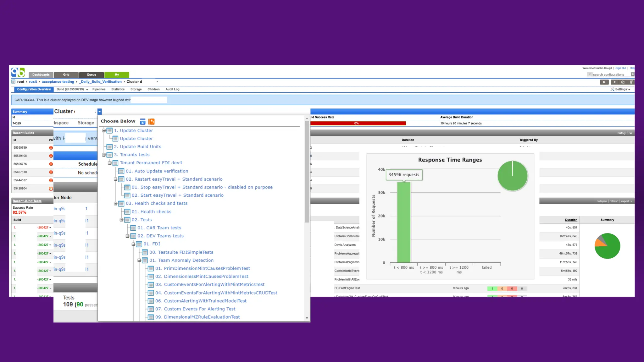Click the run build play button
The width and height of the screenshot is (644, 362).
(604, 82)
